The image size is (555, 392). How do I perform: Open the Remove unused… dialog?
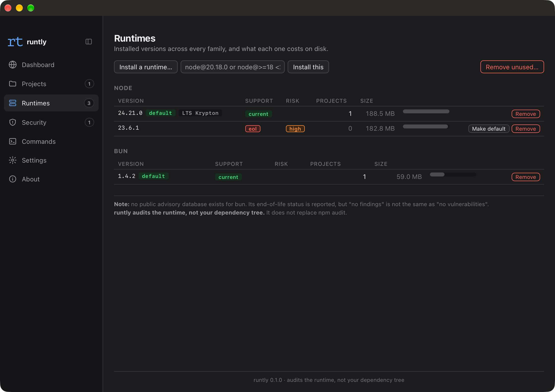[x=512, y=67]
